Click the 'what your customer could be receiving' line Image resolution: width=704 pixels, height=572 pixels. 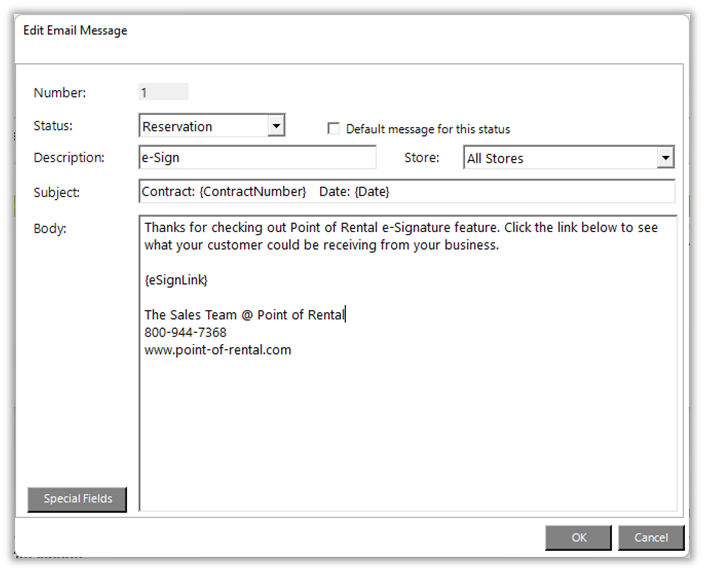point(320,245)
